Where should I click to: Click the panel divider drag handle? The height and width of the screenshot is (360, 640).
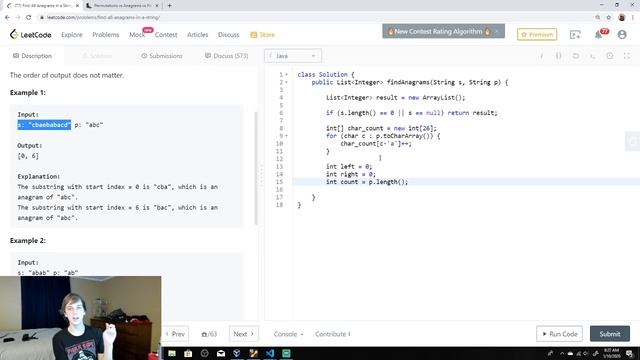pos(262,175)
